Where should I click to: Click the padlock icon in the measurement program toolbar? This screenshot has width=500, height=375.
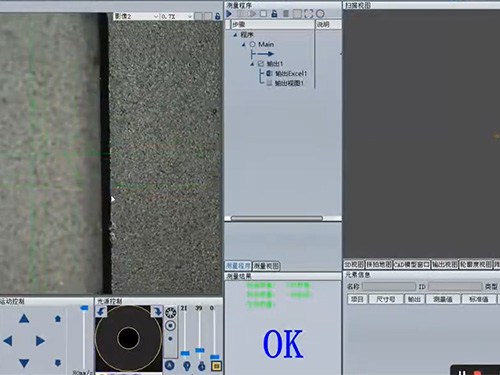(274, 14)
